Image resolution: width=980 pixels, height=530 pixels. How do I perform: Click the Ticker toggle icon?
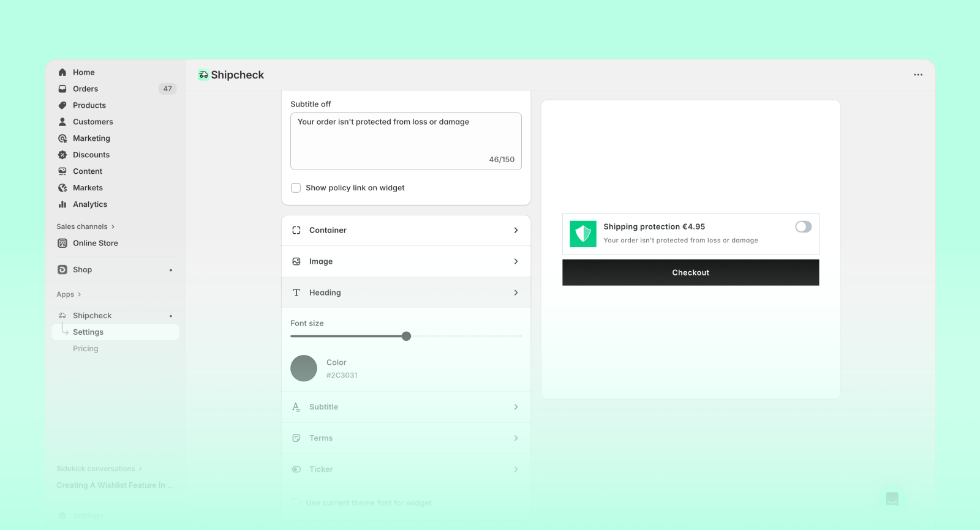click(296, 469)
